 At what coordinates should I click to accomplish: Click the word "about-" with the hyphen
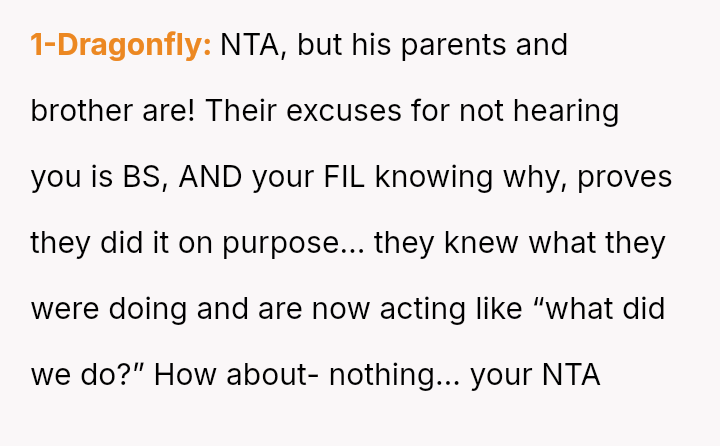pos(272,375)
